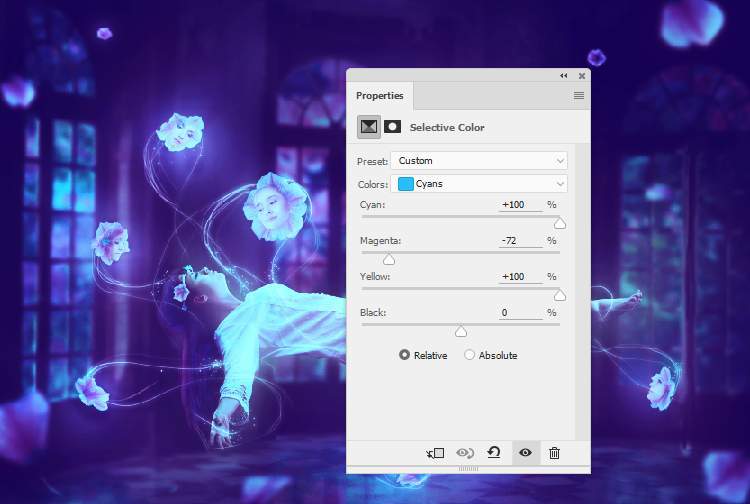Toggle layer visibility eye icon
This screenshot has height=504, width=750.
coord(525,452)
